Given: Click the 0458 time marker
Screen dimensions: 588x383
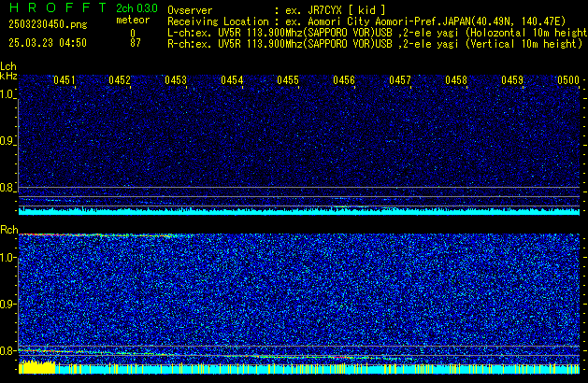Looking at the screenshot, I should tap(456, 80).
